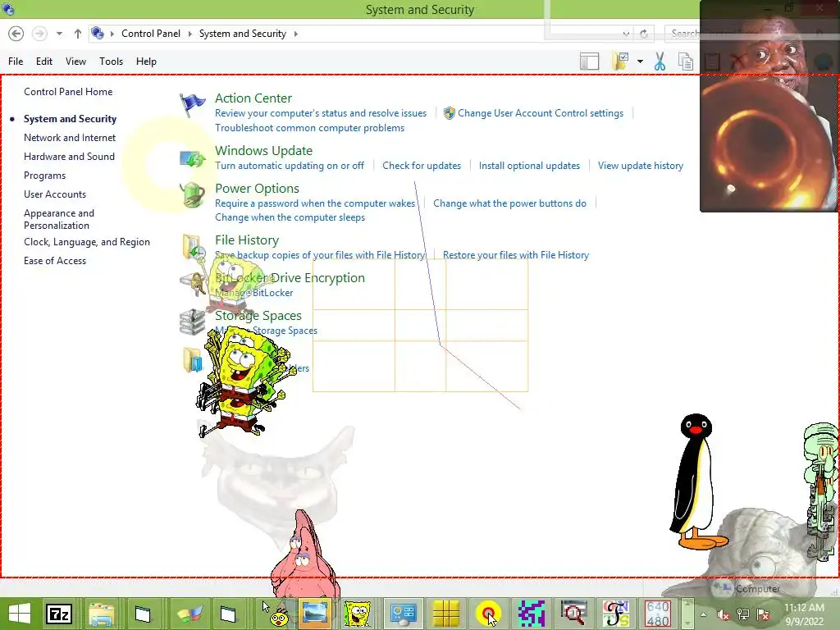
Task: Click the Cut scissors icon
Action: 660,61
